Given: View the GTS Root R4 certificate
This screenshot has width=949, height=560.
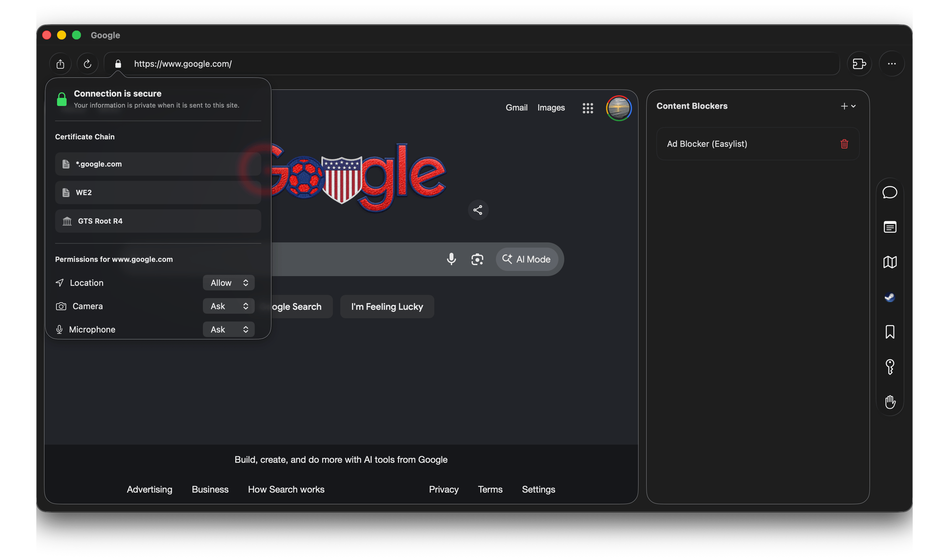Looking at the screenshot, I should pos(158,221).
